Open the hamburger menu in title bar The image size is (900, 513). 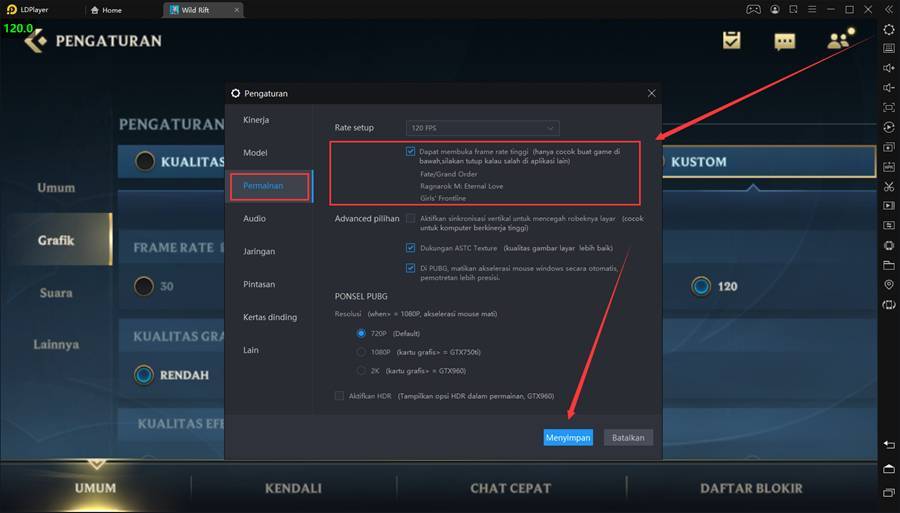[812, 9]
